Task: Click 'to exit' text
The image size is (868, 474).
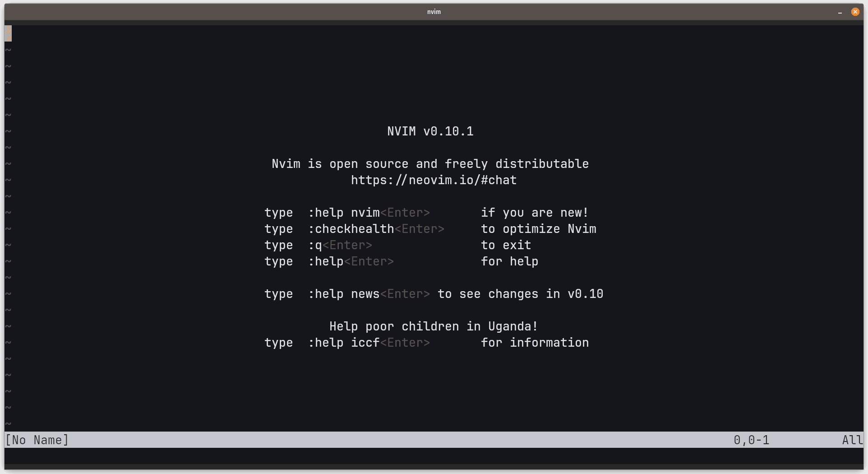Action: 506,245
